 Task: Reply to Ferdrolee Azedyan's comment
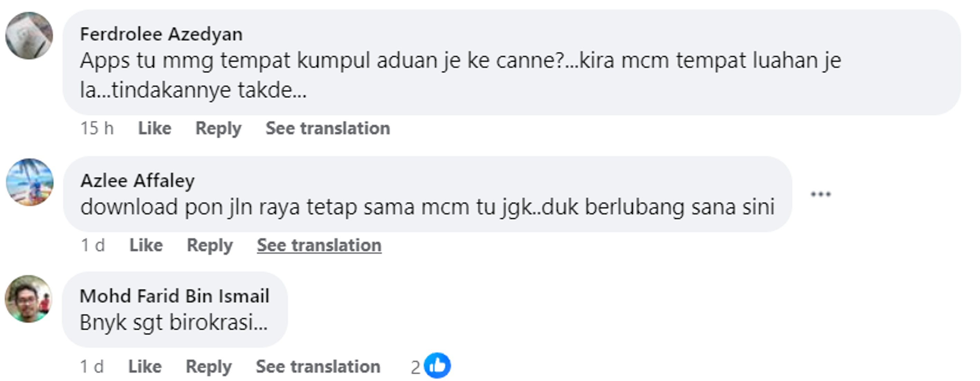point(218,128)
